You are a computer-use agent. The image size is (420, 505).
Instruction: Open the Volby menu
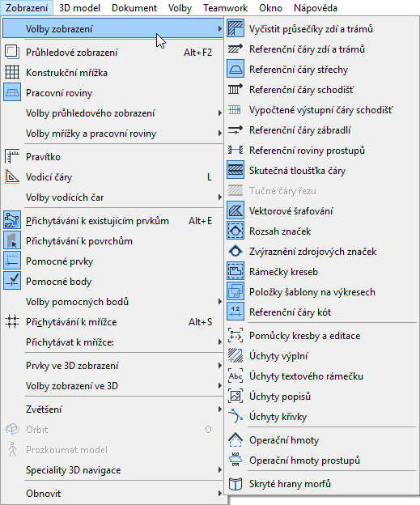pyautogui.click(x=180, y=8)
